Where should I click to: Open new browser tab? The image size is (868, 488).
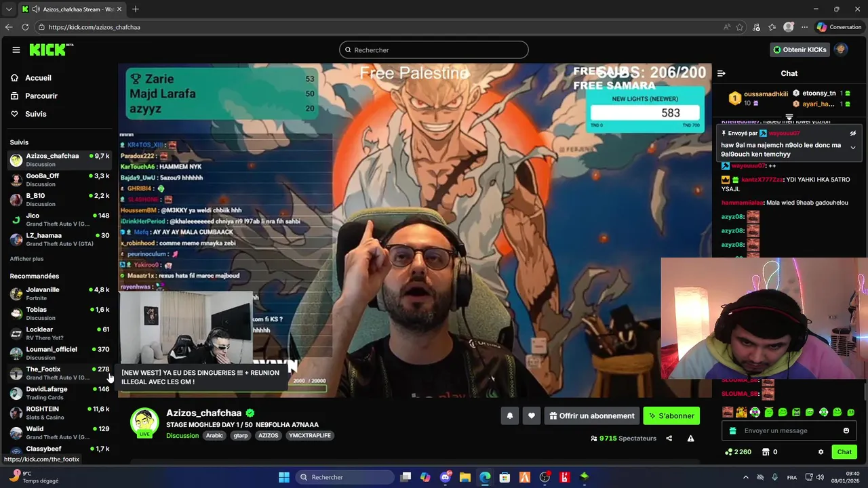tap(136, 9)
